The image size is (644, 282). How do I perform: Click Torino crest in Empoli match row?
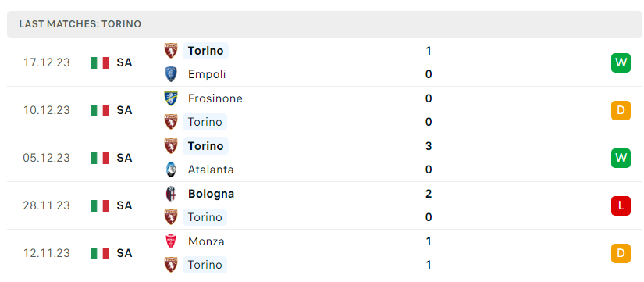coord(171,51)
